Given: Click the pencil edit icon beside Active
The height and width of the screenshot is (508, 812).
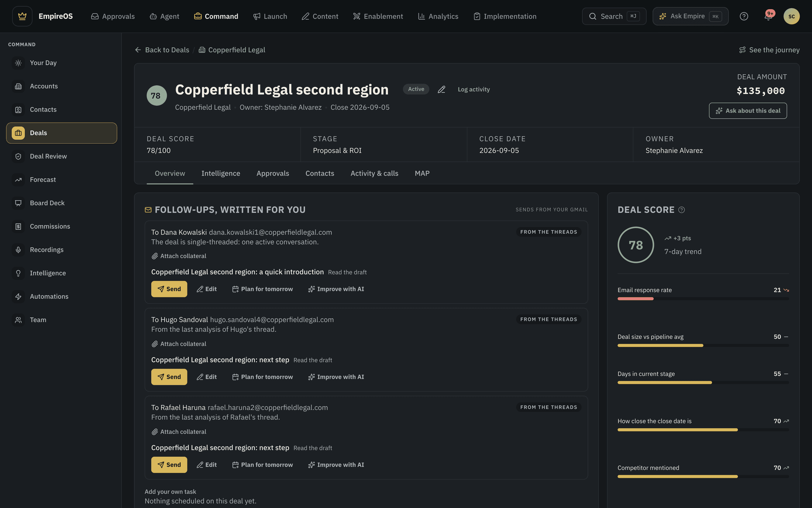Looking at the screenshot, I should [441, 89].
